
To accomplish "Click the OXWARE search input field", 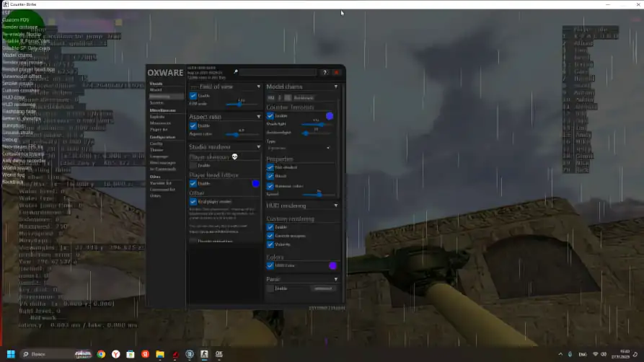I will point(278,72).
